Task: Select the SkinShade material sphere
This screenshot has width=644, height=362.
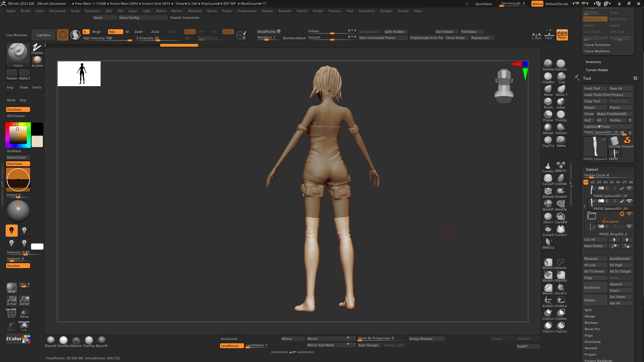Action: [x=63, y=341]
